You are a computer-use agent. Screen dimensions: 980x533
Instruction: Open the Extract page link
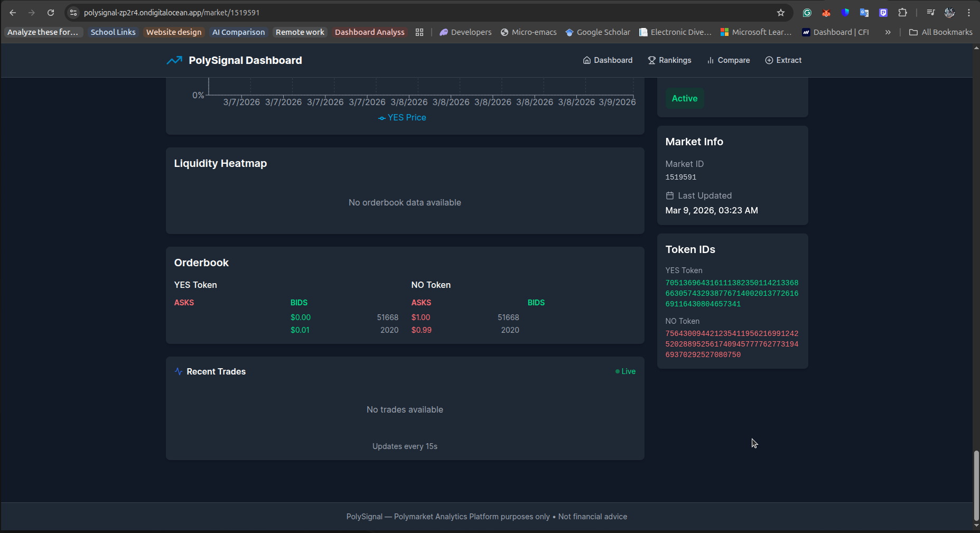point(783,60)
